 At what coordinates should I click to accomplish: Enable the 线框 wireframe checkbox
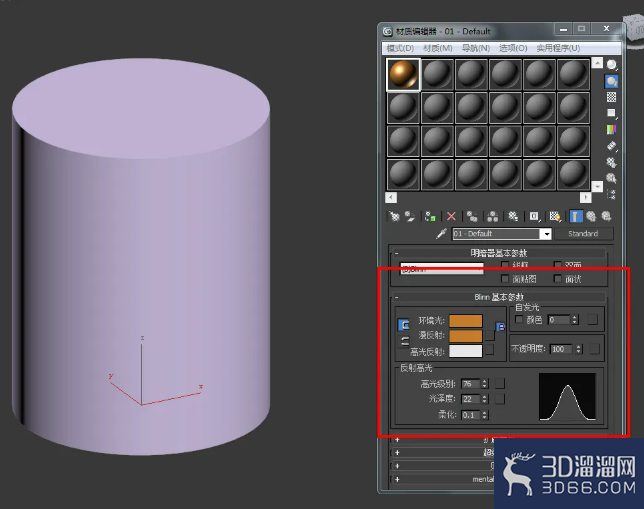point(505,265)
